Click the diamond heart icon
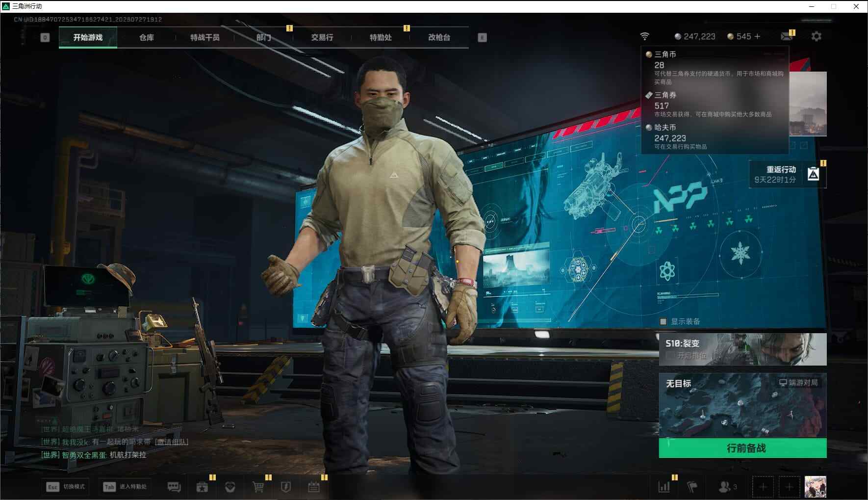Screen dimensions: 868x500 [x=230, y=487]
